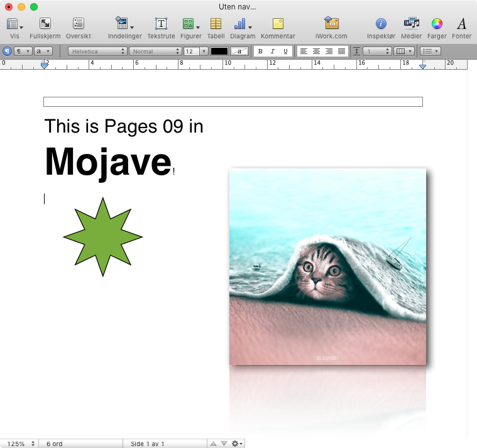The width and height of the screenshot is (477, 448).
Task: Open the 125% zoom level dropdown
Action: point(19,444)
